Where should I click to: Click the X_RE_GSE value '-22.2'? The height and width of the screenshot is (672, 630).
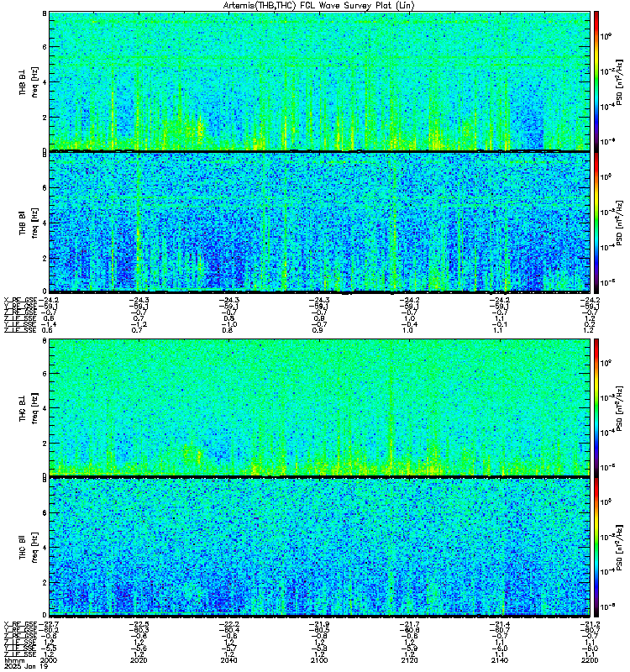click(229, 624)
